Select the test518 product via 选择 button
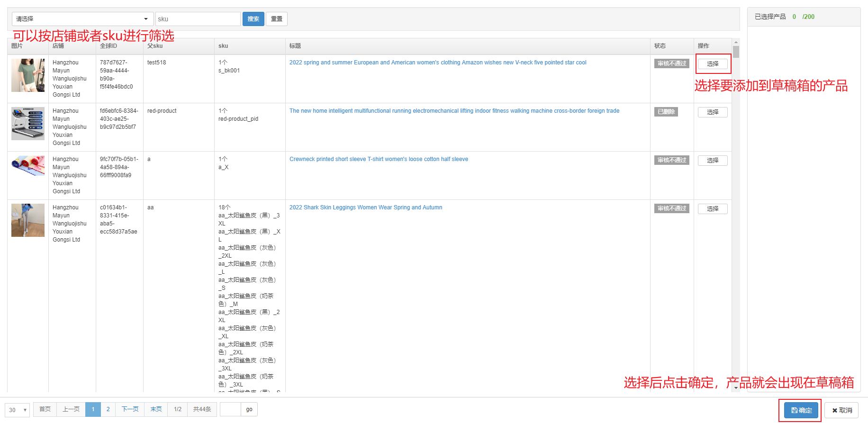The height and width of the screenshot is (423, 868). (x=713, y=64)
